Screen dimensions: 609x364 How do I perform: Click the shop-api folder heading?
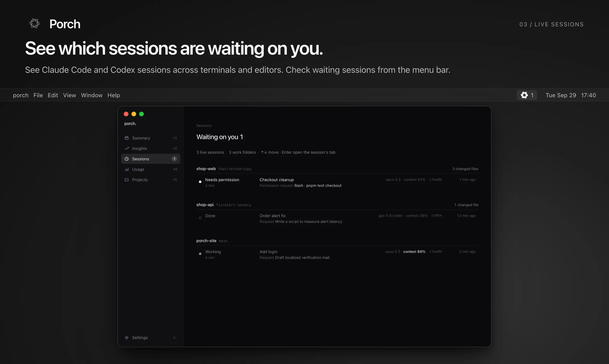coord(205,205)
